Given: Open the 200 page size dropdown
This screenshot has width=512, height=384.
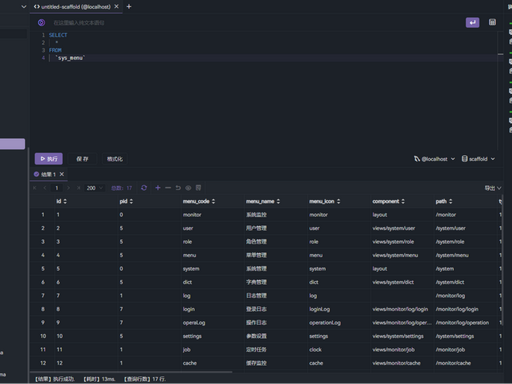Looking at the screenshot, I should coord(94,188).
